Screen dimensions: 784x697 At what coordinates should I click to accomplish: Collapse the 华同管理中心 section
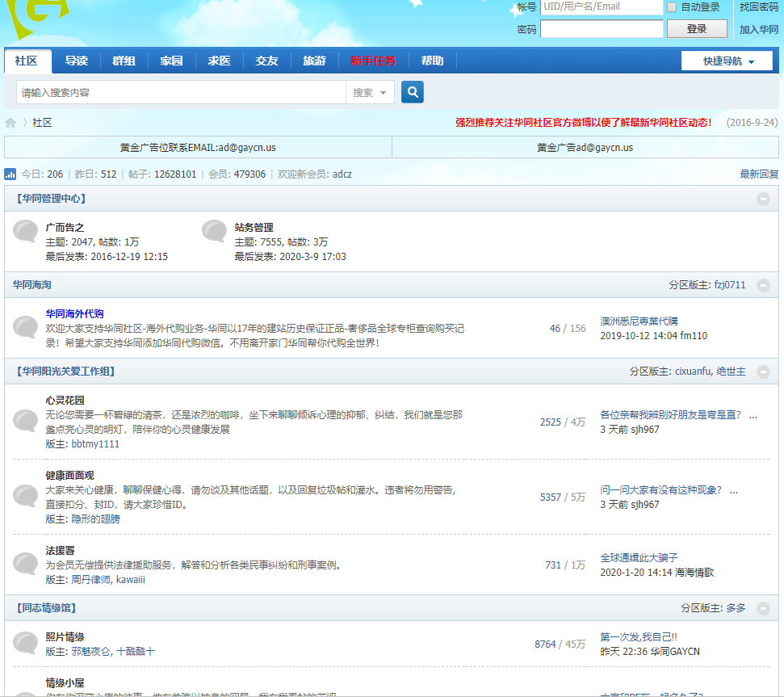[x=763, y=199]
